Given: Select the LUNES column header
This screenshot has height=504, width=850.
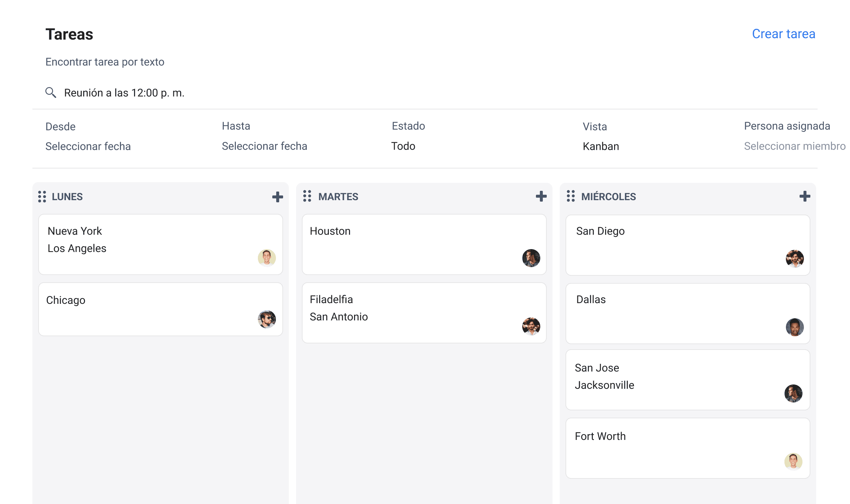Looking at the screenshot, I should click(67, 197).
